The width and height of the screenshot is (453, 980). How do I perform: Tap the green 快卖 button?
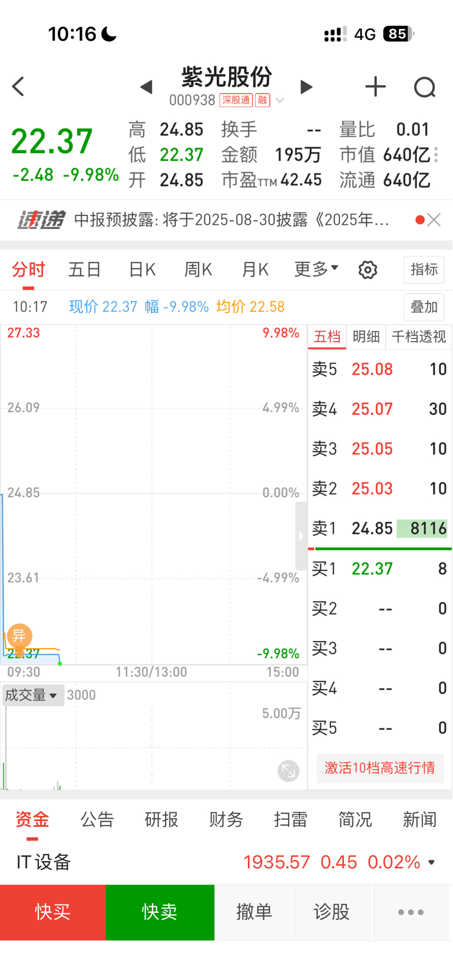pos(160,912)
